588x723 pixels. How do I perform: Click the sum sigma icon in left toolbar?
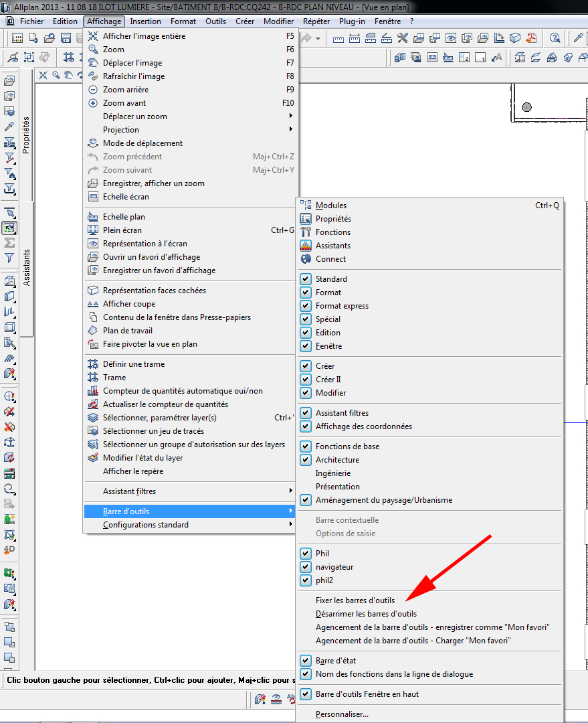point(9,242)
